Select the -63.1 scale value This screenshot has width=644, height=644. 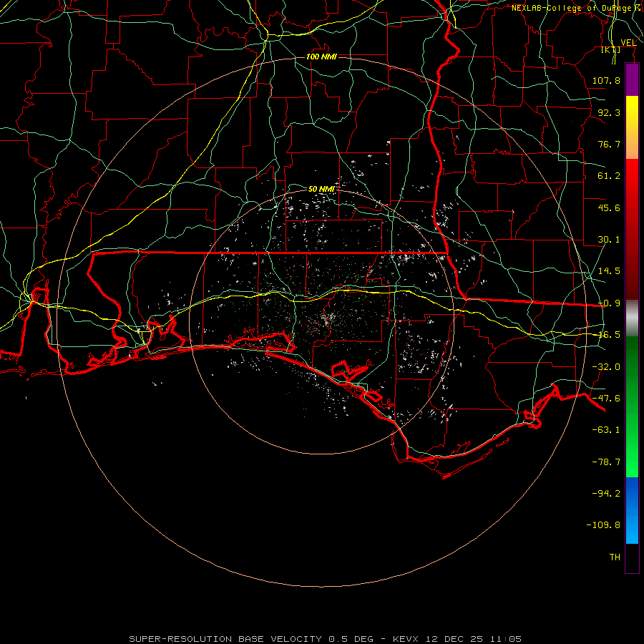click(x=606, y=430)
